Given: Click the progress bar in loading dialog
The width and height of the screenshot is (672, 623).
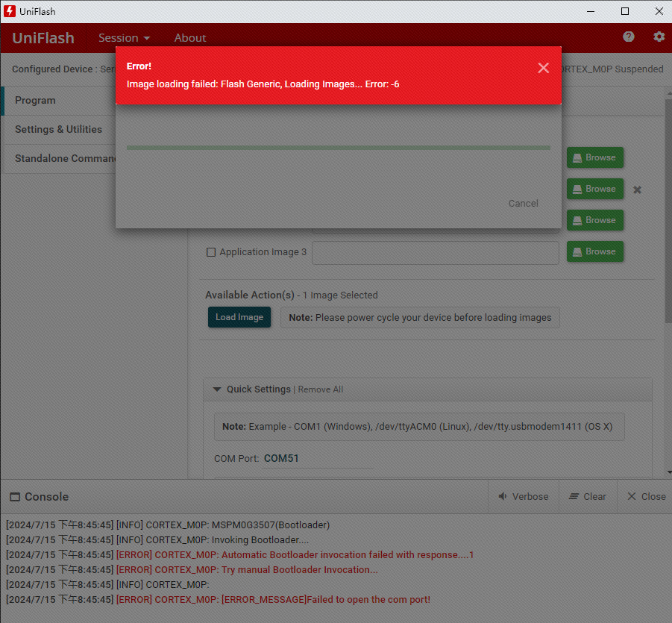Looking at the screenshot, I should 338,148.
